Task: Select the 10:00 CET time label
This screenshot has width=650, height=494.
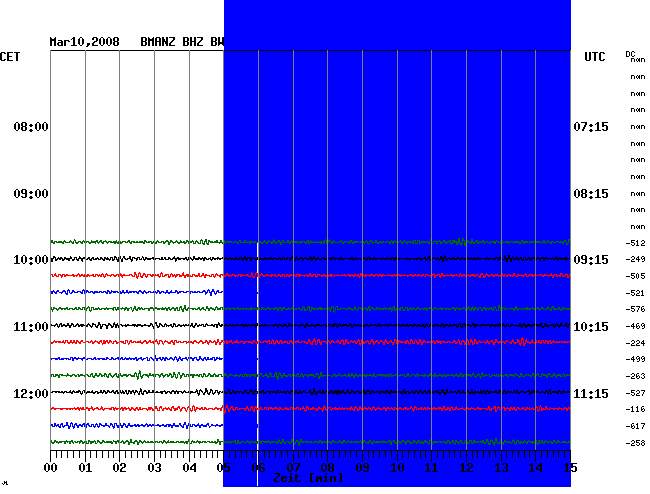Action: (x=31, y=260)
